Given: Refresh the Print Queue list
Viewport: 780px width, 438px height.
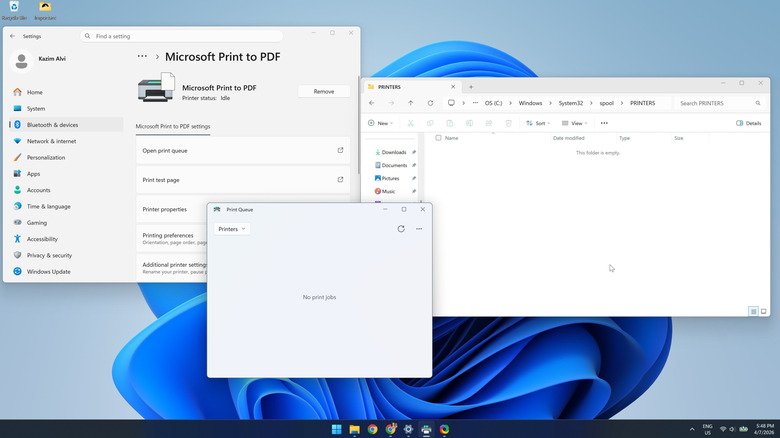Looking at the screenshot, I should pyautogui.click(x=401, y=229).
